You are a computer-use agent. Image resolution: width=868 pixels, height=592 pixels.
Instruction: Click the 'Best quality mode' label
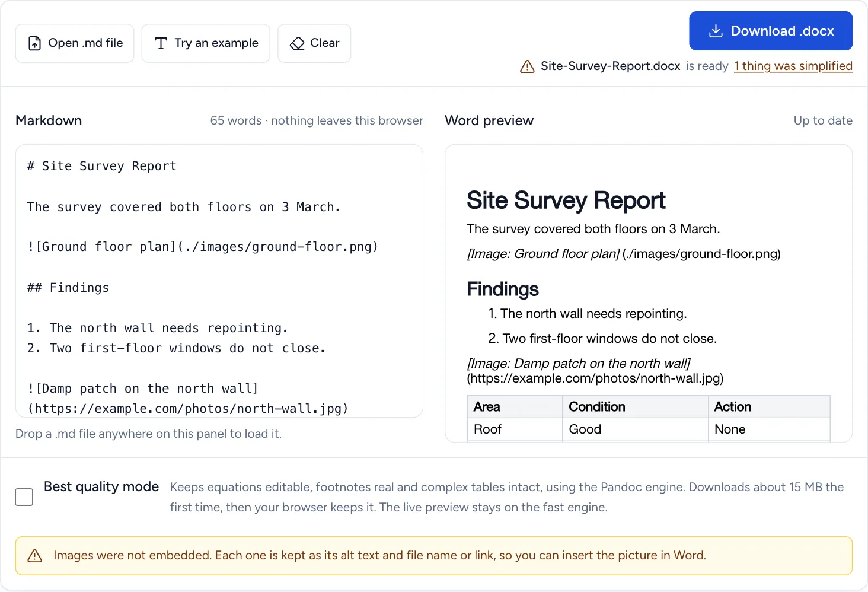[101, 486]
